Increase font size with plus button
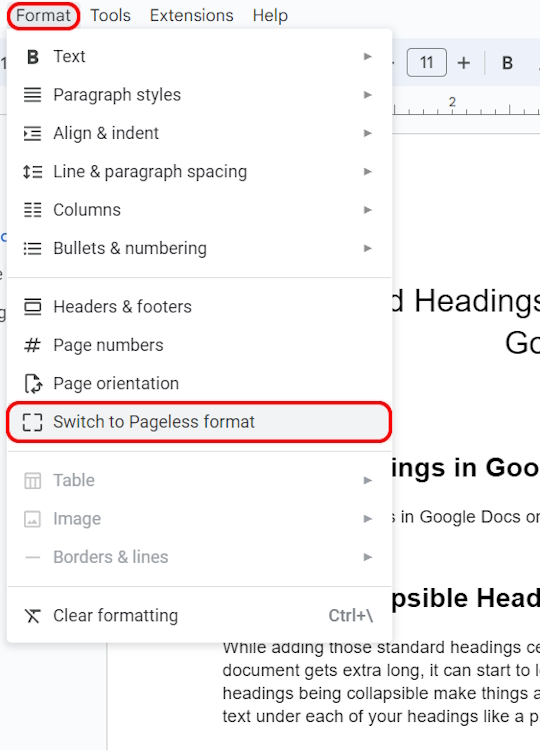 point(463,63)
